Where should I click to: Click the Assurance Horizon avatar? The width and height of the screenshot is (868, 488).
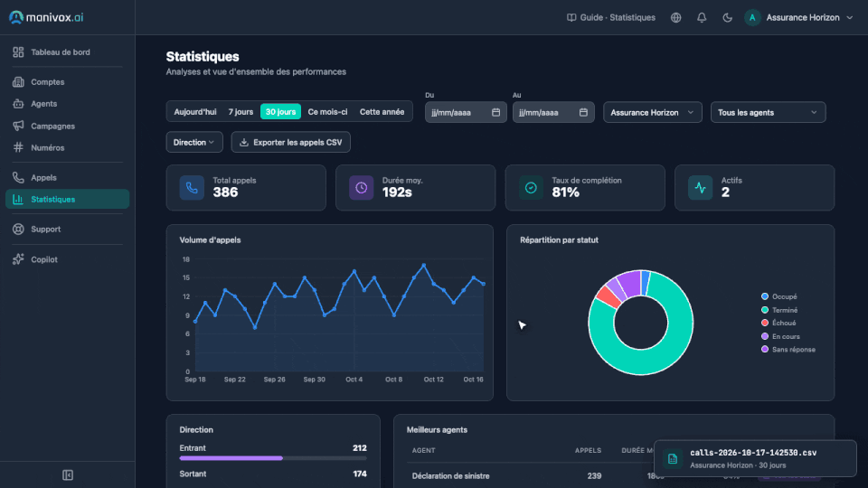(x=752, y=18)
